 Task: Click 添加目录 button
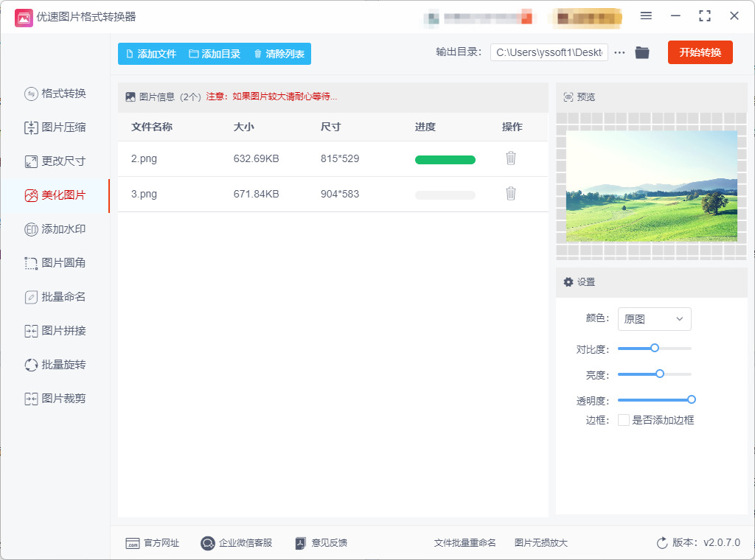coord(215,54)
